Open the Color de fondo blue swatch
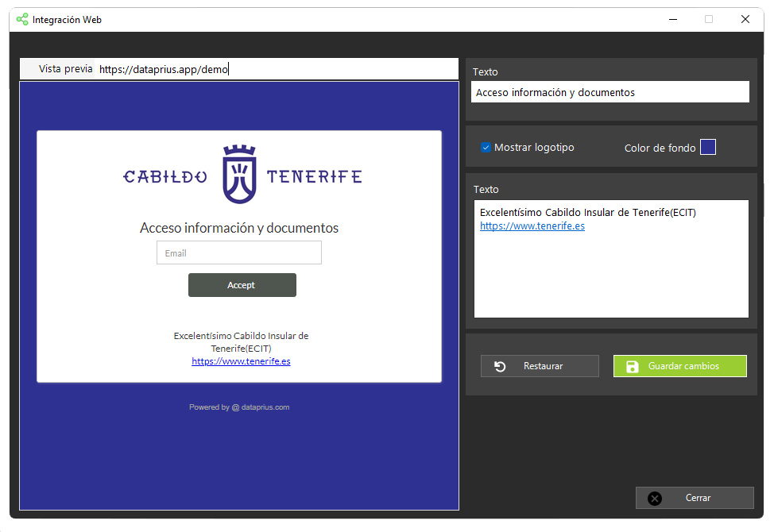This screenshot has width=774, height=532. (x=708, y=148)
